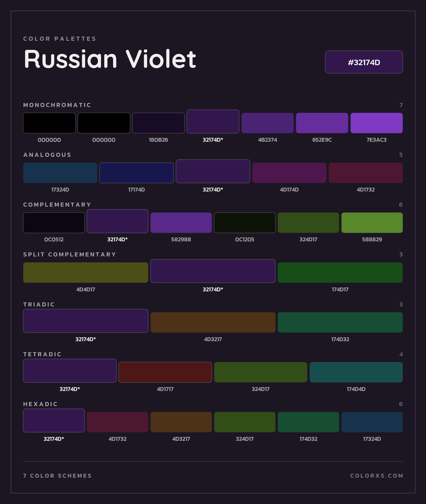Viewport: 426px width, 504px height.
Task: Select the 0C0512 complementary swatch
Action: pos(54,223)
